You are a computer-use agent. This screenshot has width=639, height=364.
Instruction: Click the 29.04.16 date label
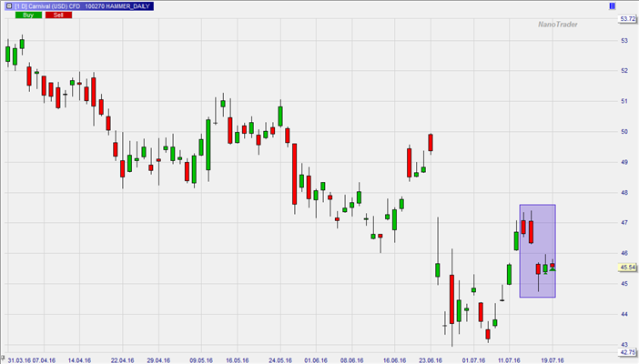pos(158,360)
